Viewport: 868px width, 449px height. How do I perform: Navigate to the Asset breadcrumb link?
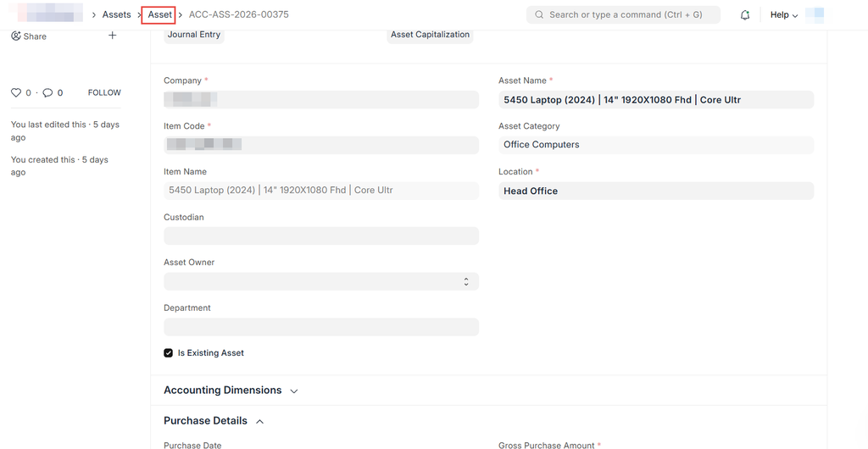159,14
